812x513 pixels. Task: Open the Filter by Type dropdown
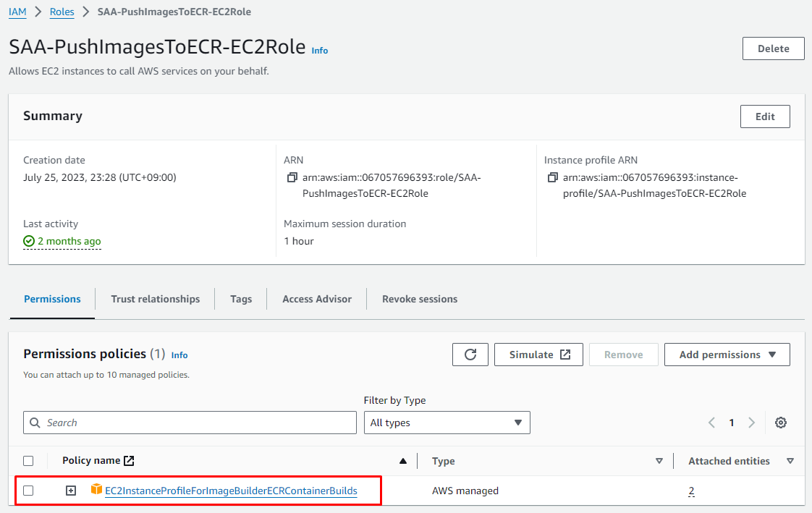coord(447,423)
